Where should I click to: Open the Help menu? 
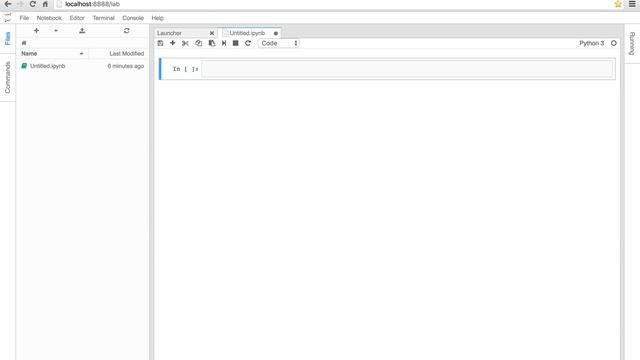tap(158, 18)
